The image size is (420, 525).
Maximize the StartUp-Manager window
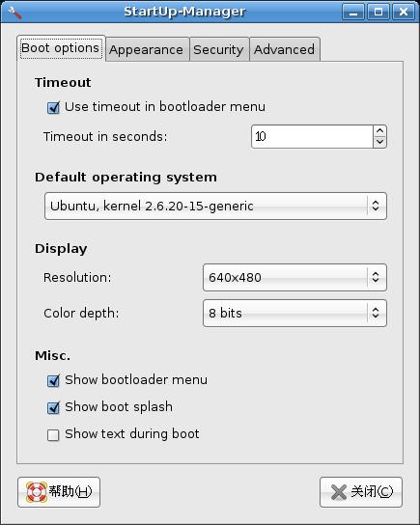tap(378, 12)
